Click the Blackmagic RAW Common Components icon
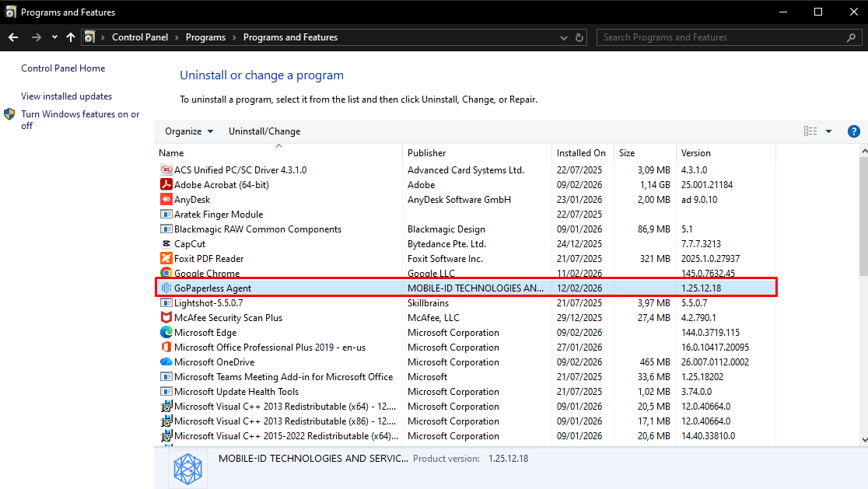 pos(166,229)
